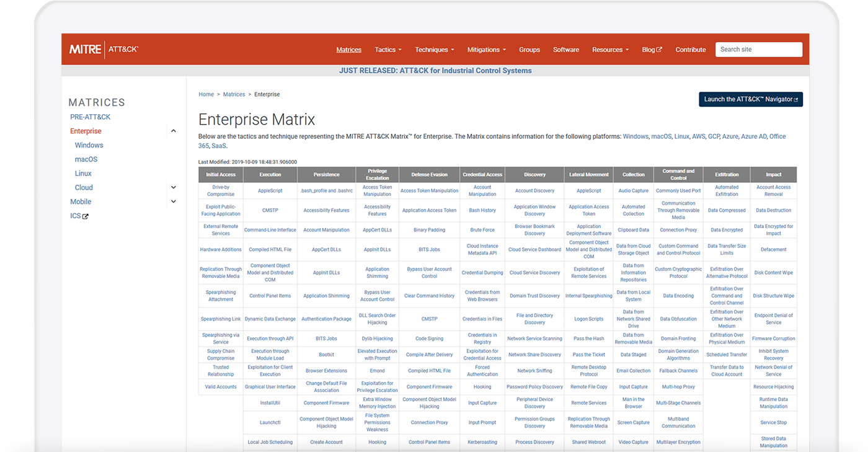Open the Audio Capture technique
This screenshot has height=452, width=868.
[634, 191]
